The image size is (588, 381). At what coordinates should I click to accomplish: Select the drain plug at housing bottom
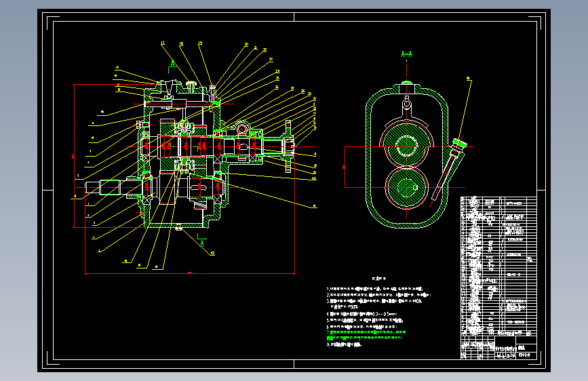pos(179,227)
